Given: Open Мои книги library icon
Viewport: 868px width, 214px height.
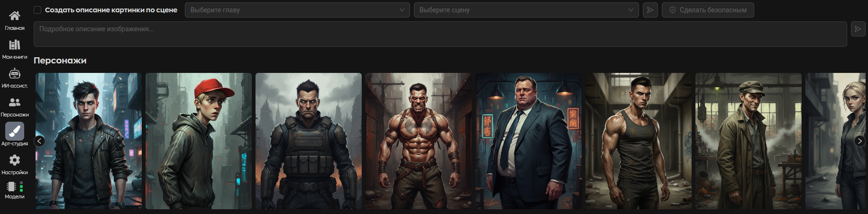Looking at the screenshot, I should 15,45.
